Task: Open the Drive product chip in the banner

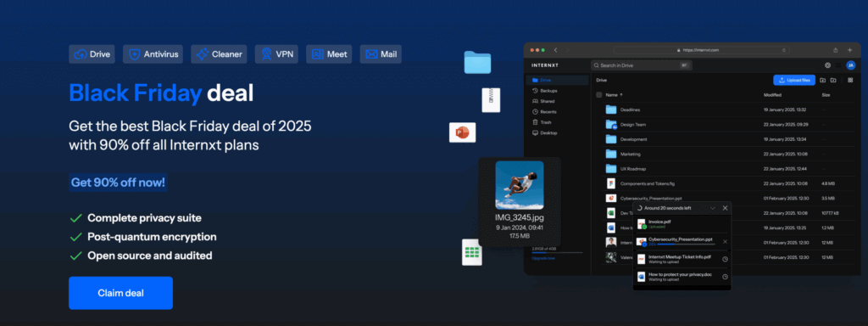Action: tap(92, 54)
